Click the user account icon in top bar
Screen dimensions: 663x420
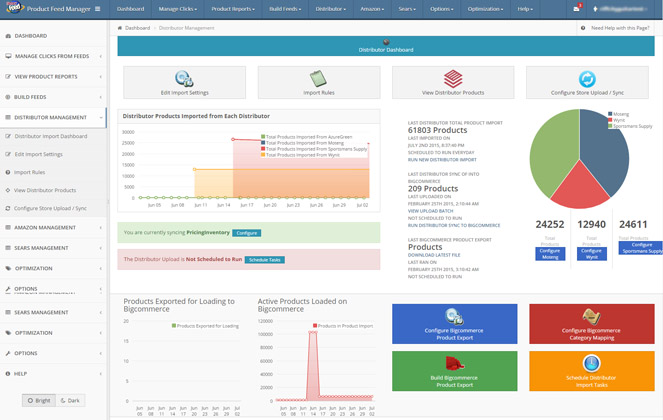point(595,8)
